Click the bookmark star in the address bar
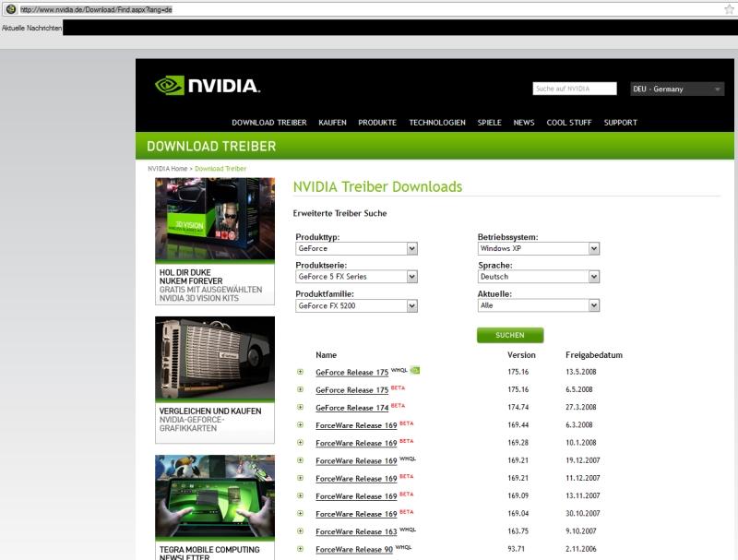This screenshot has width=738, height=560. pyautogui.click(x=728, y=8)
